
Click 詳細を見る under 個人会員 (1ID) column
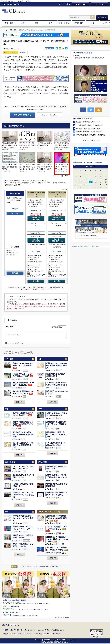[36, 281]
